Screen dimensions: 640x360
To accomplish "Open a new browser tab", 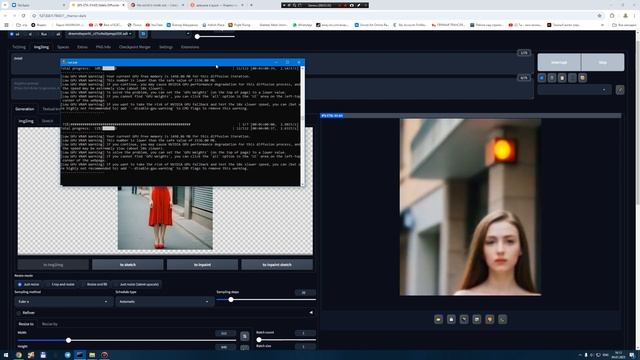I will pyautogui.click(x=251, y=5).
